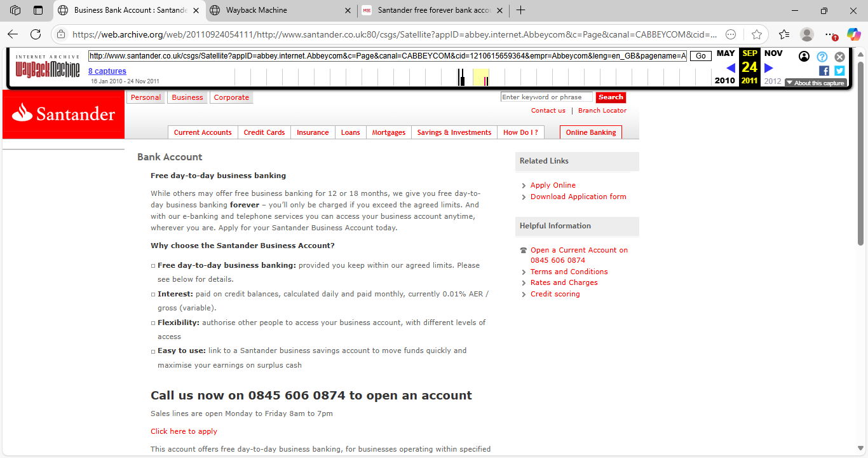
Task: Open the workspaces icon in title bar
Action: pos(15,10)
